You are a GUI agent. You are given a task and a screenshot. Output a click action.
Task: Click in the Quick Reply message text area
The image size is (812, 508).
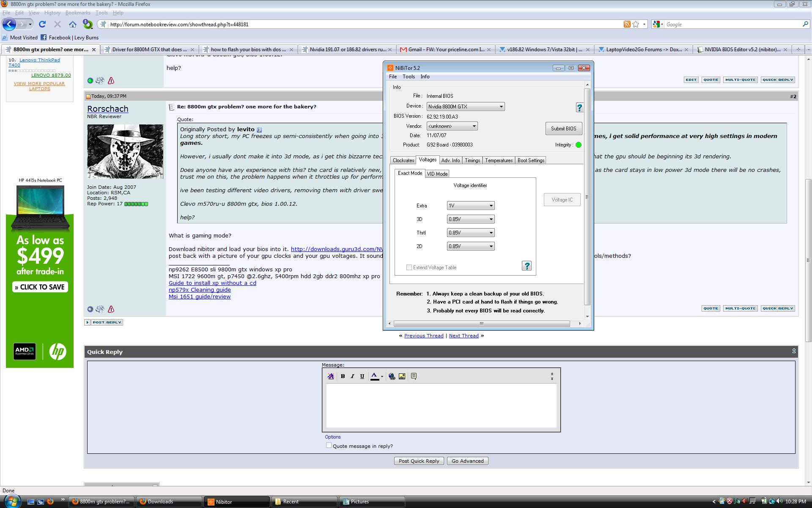(441, 406)
